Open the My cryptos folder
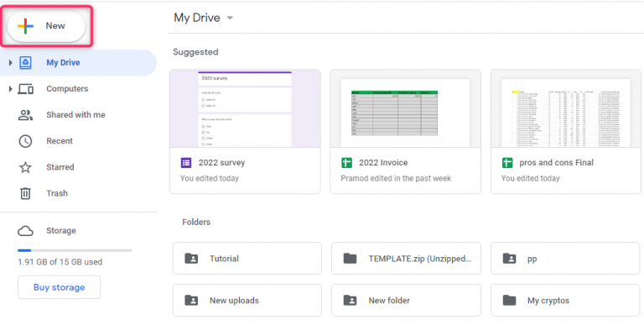This screenshot has height=325, width=644. tap(565, 301)
